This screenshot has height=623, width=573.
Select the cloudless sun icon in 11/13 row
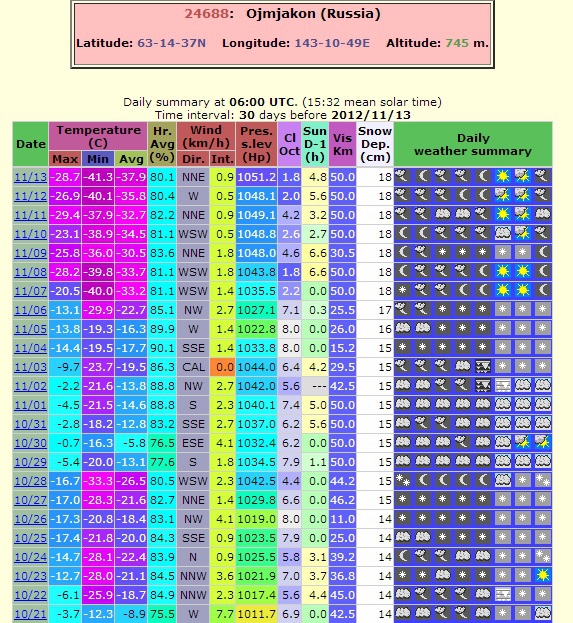click(x=503, y=176)
